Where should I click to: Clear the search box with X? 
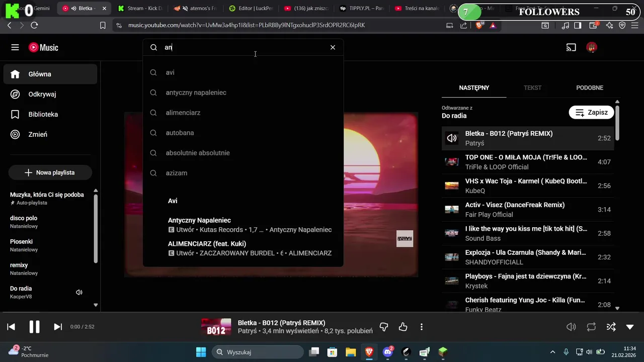tap(333, 47)
